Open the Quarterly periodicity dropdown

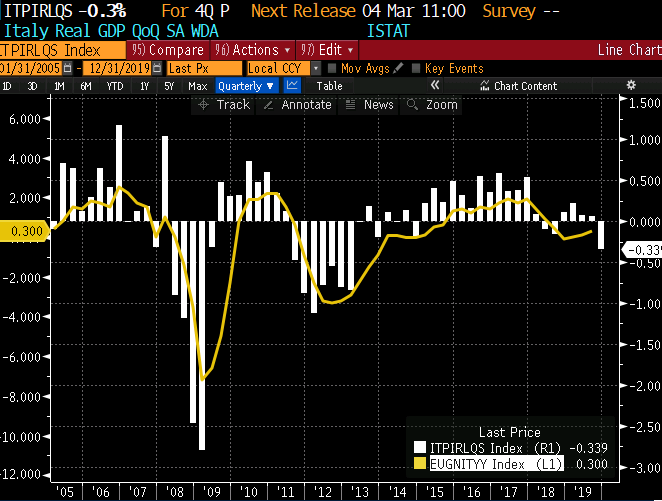click(246, 86)
